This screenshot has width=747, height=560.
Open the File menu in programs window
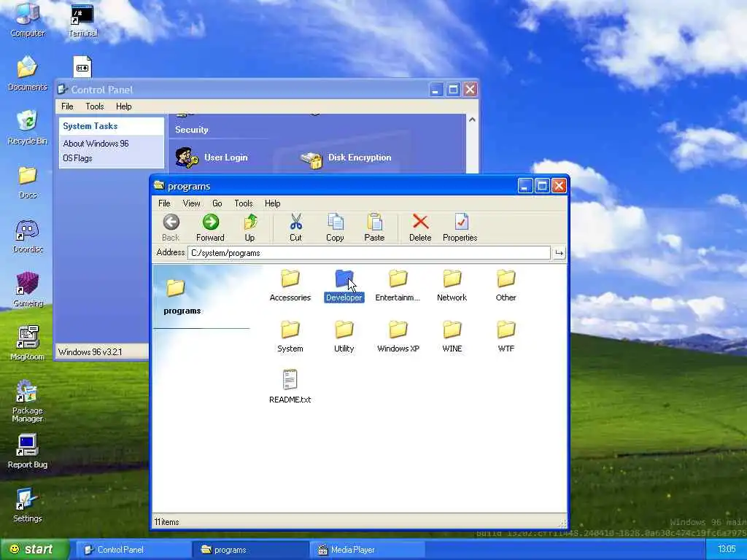[x=164, y=203]
